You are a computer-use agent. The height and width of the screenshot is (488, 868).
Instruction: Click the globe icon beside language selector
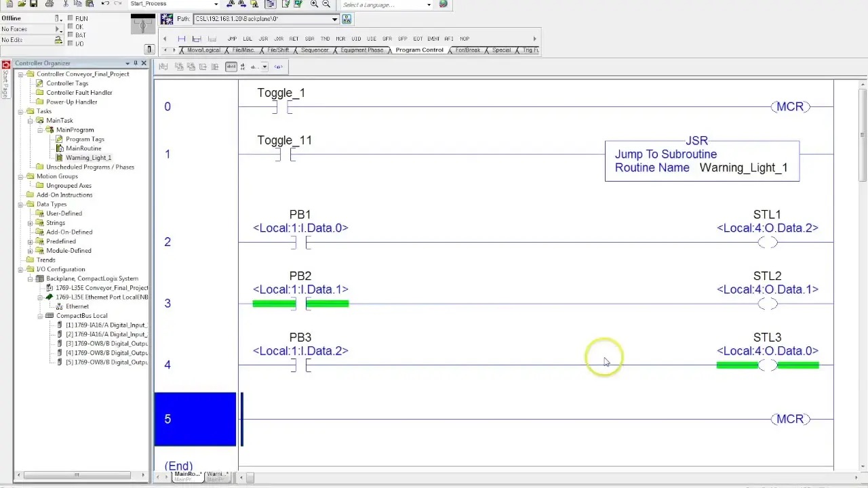(443, 4)
